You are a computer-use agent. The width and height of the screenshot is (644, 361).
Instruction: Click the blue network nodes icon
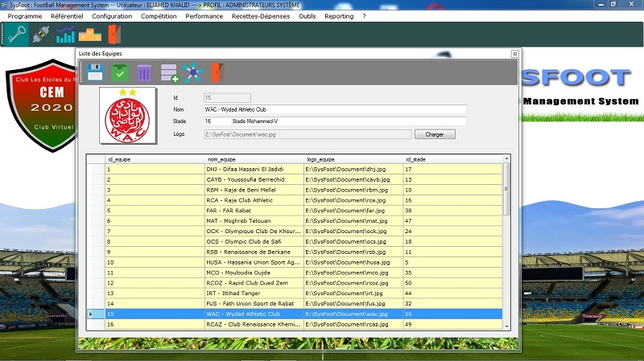tap(192, 73)
